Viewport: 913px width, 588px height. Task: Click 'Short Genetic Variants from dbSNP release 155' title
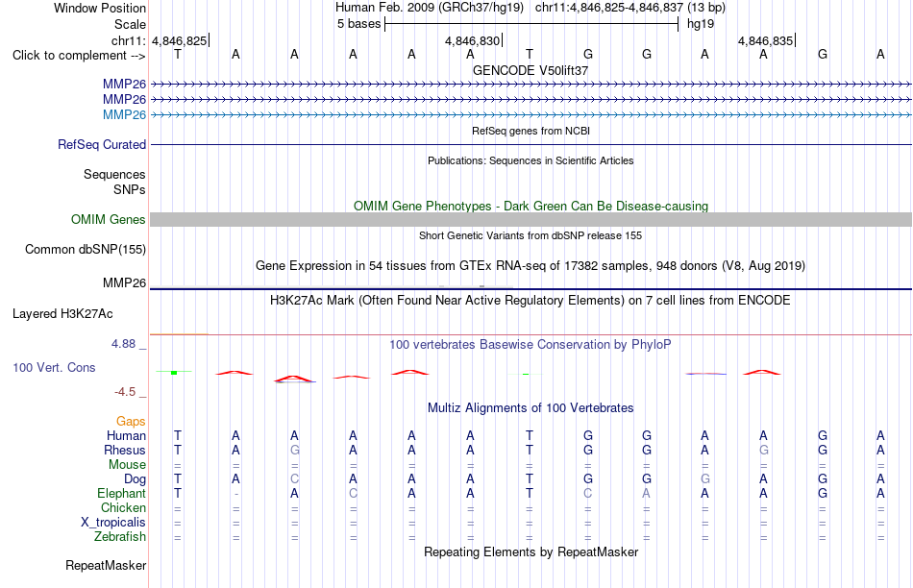click(531, 235)
